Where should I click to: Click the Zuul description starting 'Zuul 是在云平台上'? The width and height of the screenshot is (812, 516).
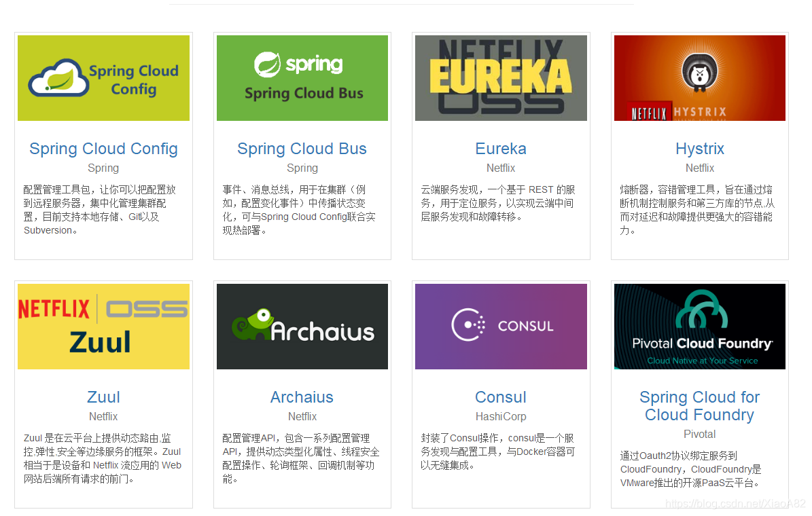(x=103, y=458)
